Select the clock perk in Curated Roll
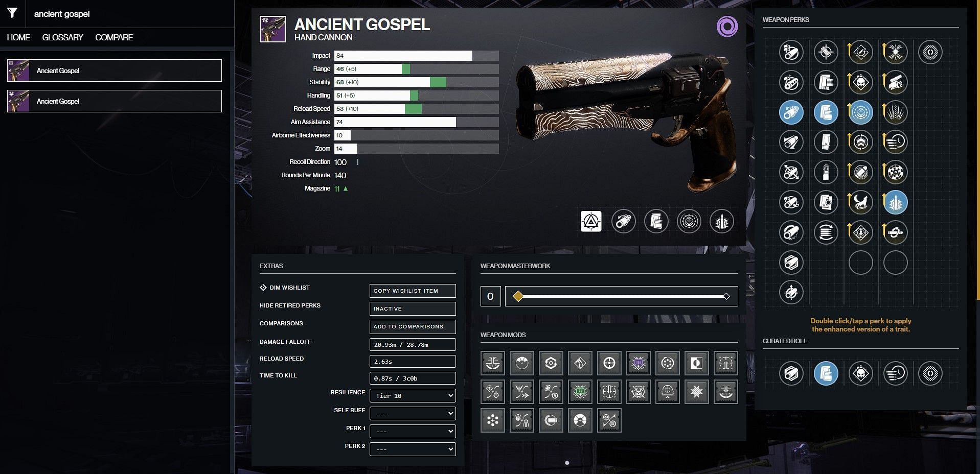 [x=896, y=373]
